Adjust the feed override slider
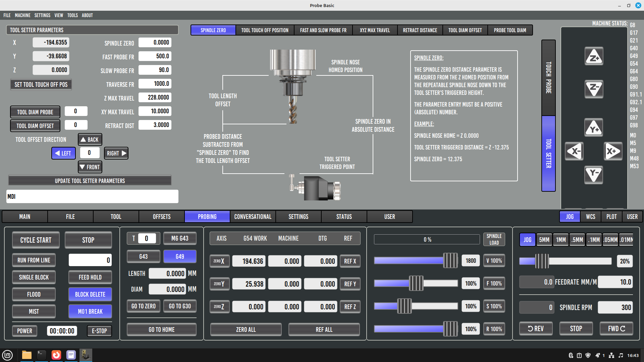Viewport: 644px width, 362px height. [x=416, y=283]
